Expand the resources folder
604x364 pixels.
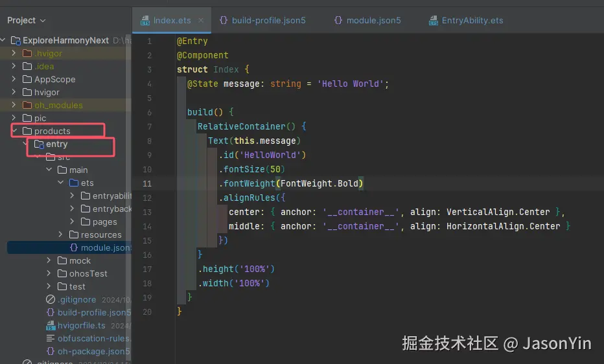pos(60,234)
